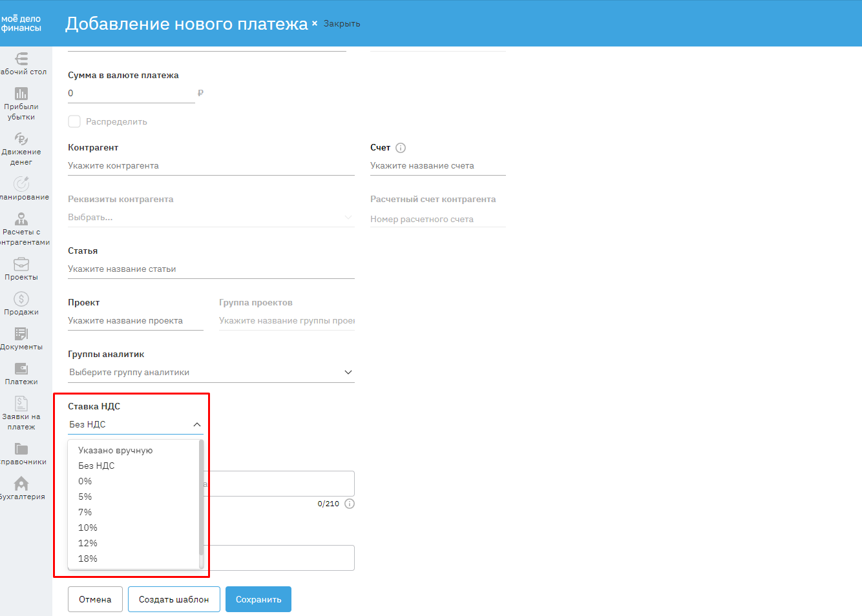The width and height of the screenshot is (862, 616).
Task: Select the 5% VAT rate option
Action: click(x=85, y=497)
